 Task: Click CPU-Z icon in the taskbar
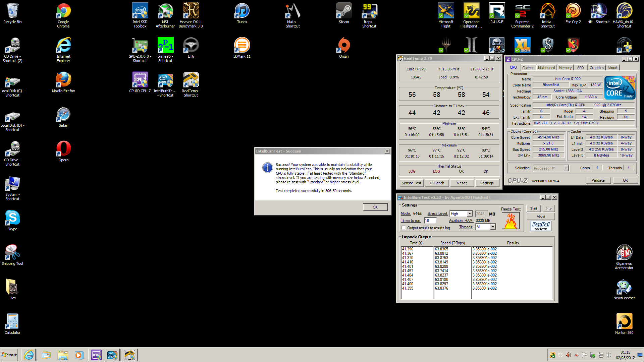pyautogui.click(x=96, y=355)
